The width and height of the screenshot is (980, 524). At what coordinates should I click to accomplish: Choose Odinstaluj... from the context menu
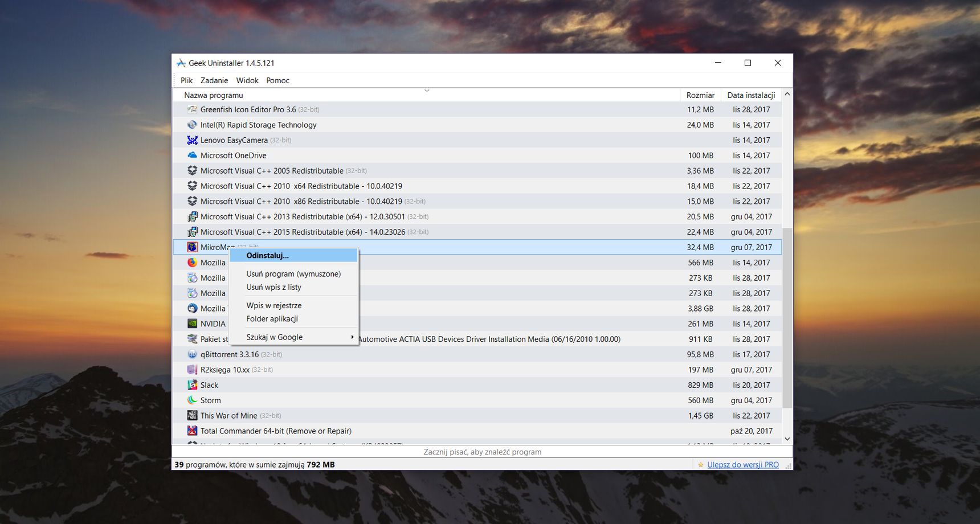pyautogui.click(x=293, y=256)
